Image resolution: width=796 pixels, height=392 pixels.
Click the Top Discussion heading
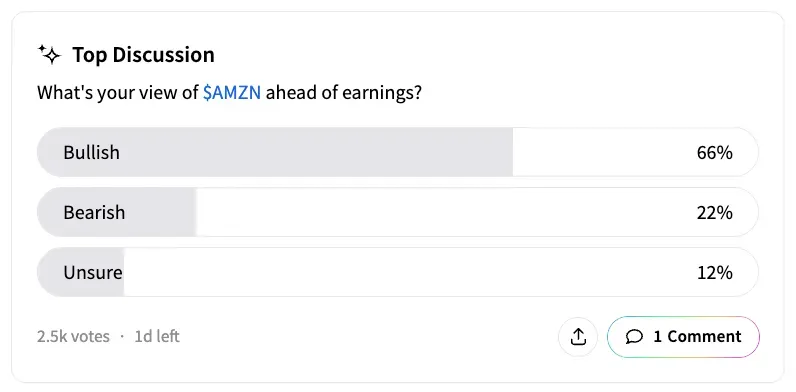click(143, 55)
